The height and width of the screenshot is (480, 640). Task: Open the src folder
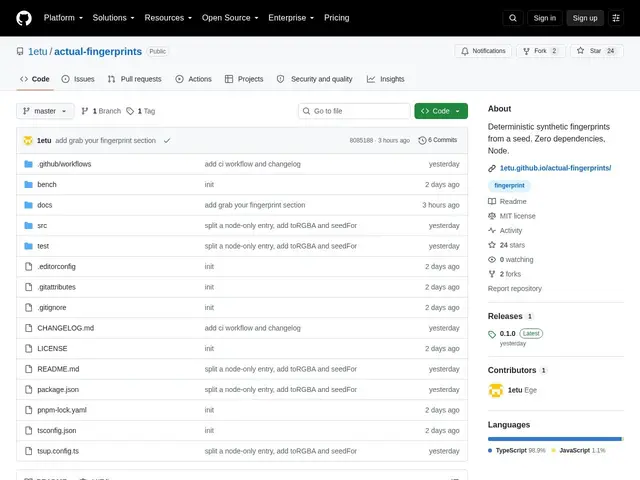42,226
